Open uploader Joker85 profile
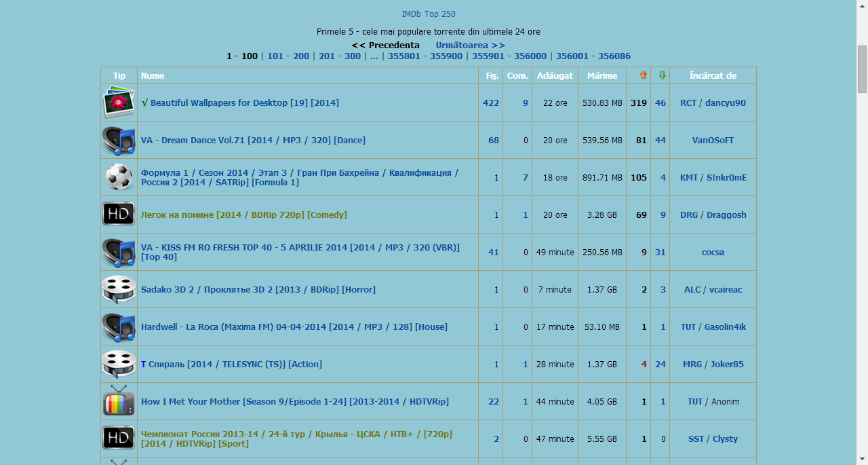The image size is (868, 465). tap(727, 364)
